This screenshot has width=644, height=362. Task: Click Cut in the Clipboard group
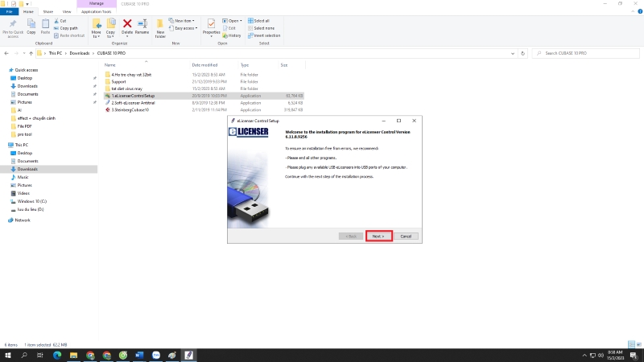click(x=60, y=21)
